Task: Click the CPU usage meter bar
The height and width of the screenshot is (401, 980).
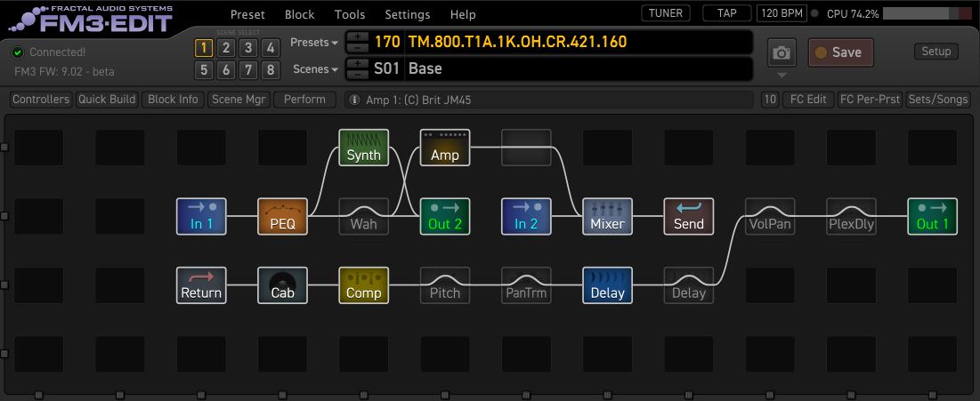Action: 927,13
